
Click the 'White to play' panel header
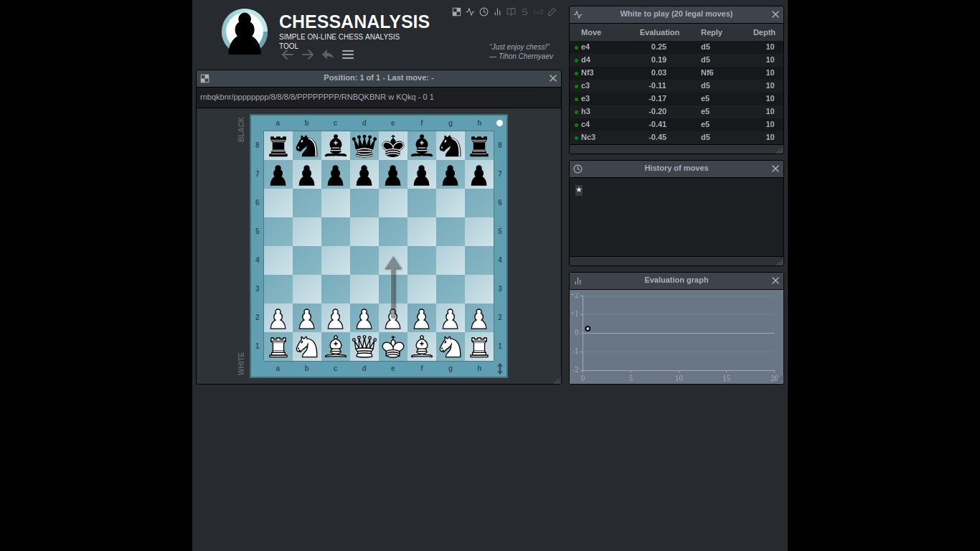pos(676,14)
